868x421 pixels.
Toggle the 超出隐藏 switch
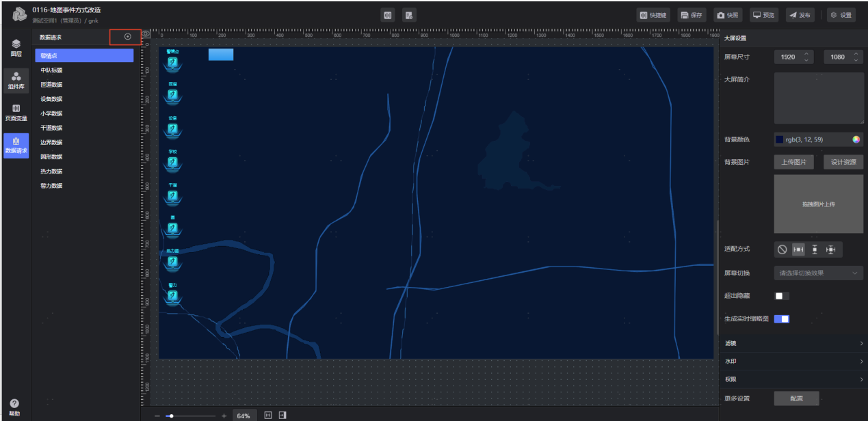click(x=781, y=296)
